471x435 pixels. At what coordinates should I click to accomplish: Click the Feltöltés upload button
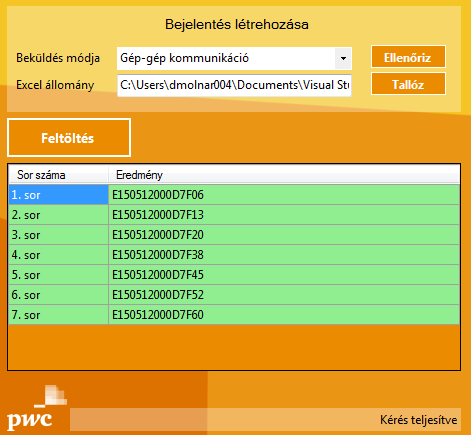[69, 138]
